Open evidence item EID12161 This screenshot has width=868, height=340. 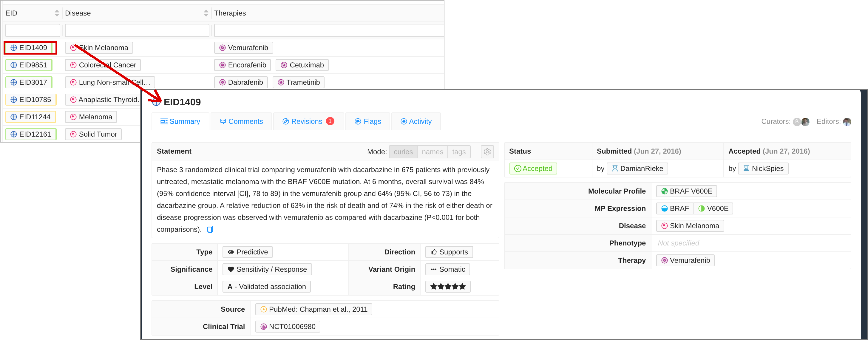(x=31, y=134)
